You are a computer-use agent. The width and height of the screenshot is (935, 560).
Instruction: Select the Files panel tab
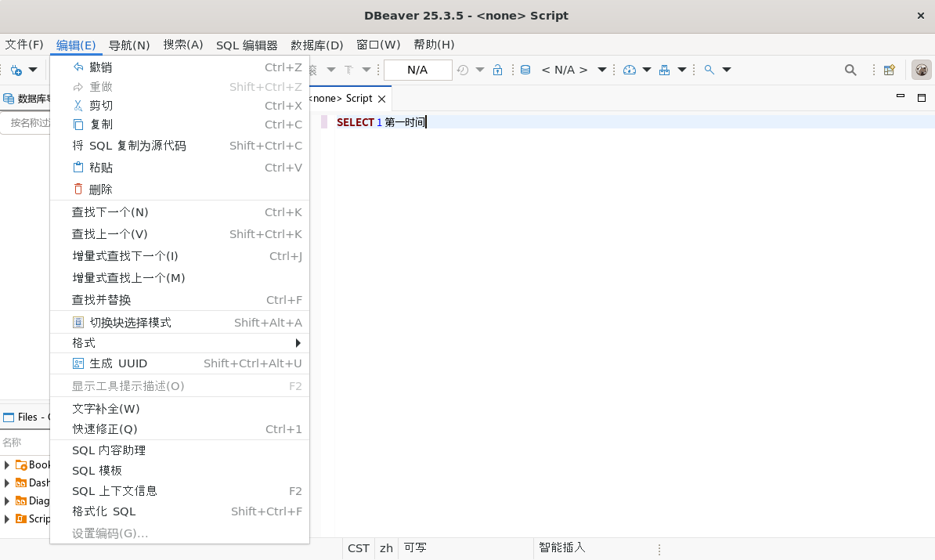(27, 417)
